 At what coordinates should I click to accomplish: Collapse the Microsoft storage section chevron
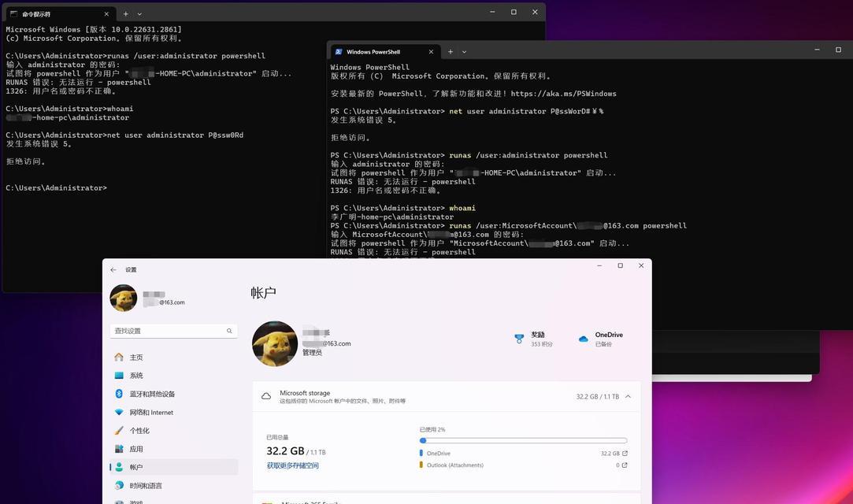coord(628,396)
